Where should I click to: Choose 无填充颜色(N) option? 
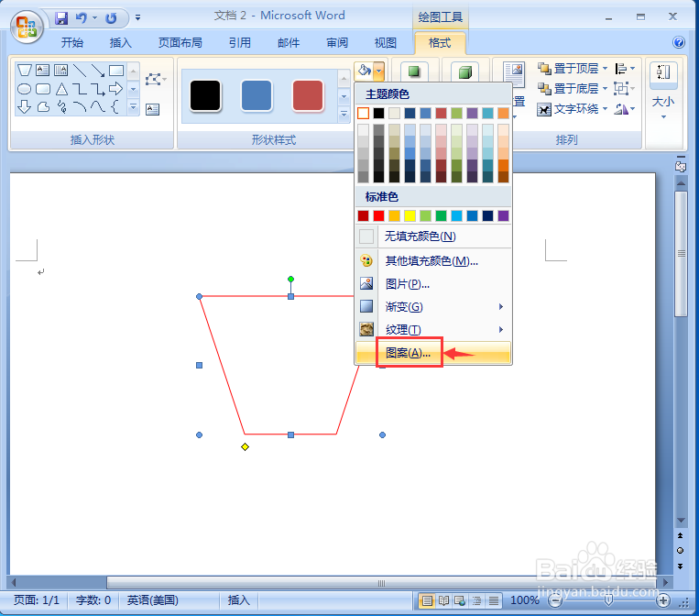pyautogui.click(x=432, y=236)
